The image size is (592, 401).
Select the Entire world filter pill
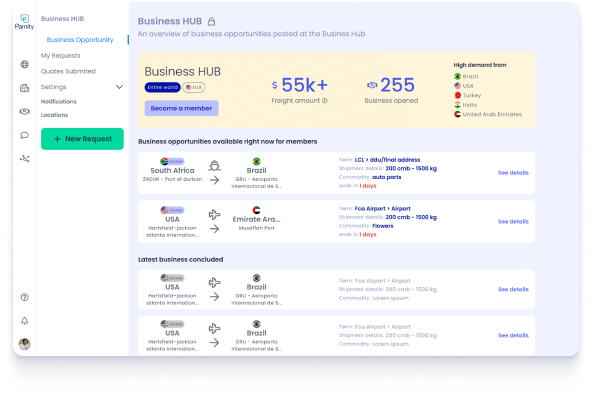coord(162,87)
